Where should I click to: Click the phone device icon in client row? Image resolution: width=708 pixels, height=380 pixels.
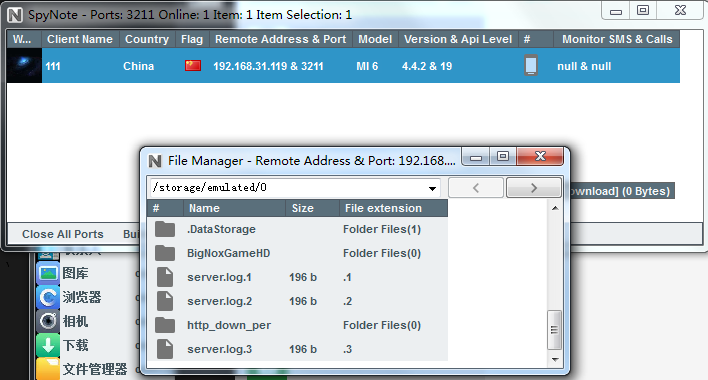(x=531, y=65)
